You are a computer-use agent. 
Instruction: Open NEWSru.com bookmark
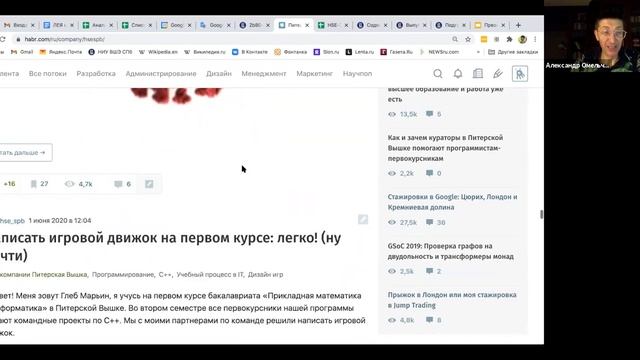pyautogui.click(x=439, y=52)
